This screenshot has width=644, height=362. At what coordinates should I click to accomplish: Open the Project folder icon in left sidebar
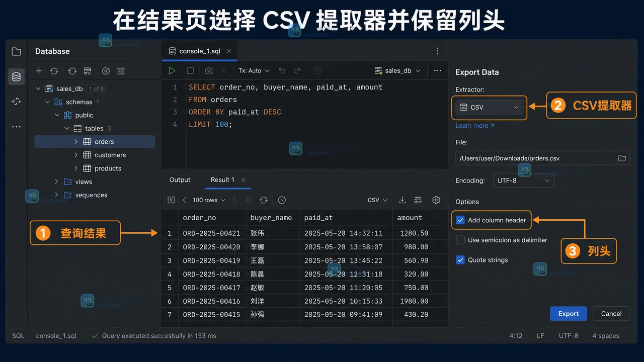coord(16,51)
